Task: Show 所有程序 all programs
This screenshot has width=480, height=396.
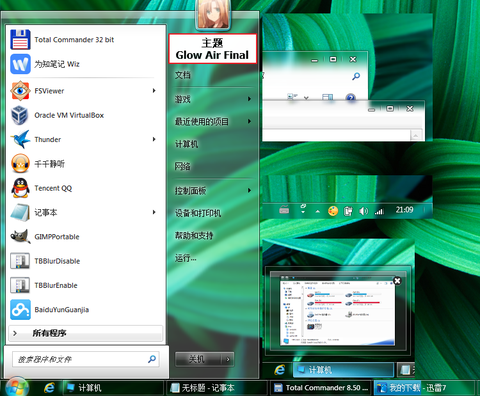Action: (x=86, y=333)
